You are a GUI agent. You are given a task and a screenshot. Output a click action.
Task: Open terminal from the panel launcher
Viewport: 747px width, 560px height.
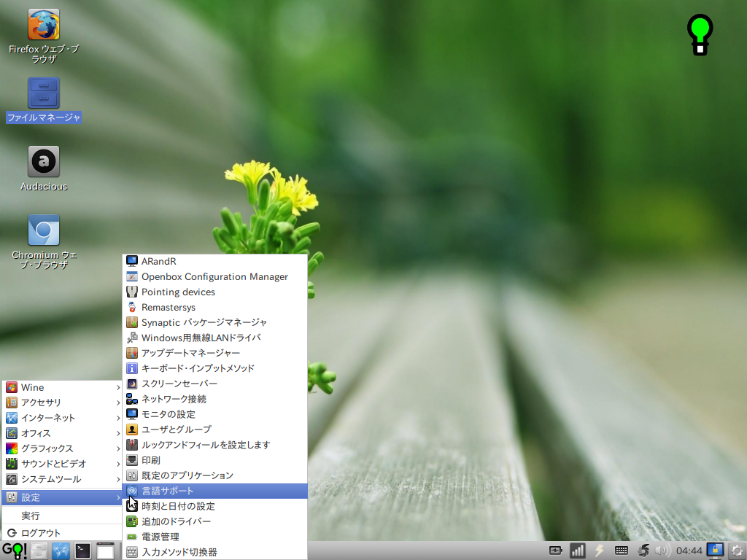click(82, 551)
